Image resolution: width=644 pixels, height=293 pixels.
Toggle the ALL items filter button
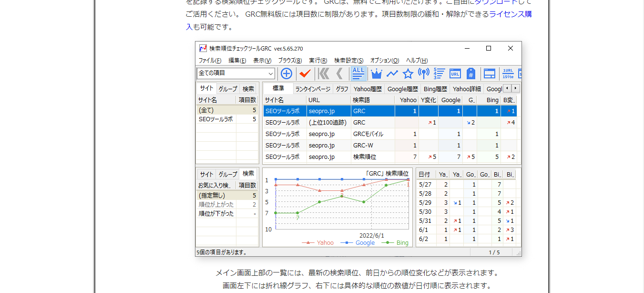(x=358, y=73)
